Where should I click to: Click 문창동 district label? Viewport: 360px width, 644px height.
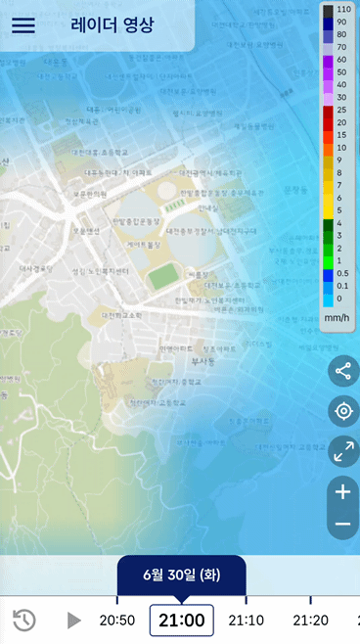pos(295,190)
